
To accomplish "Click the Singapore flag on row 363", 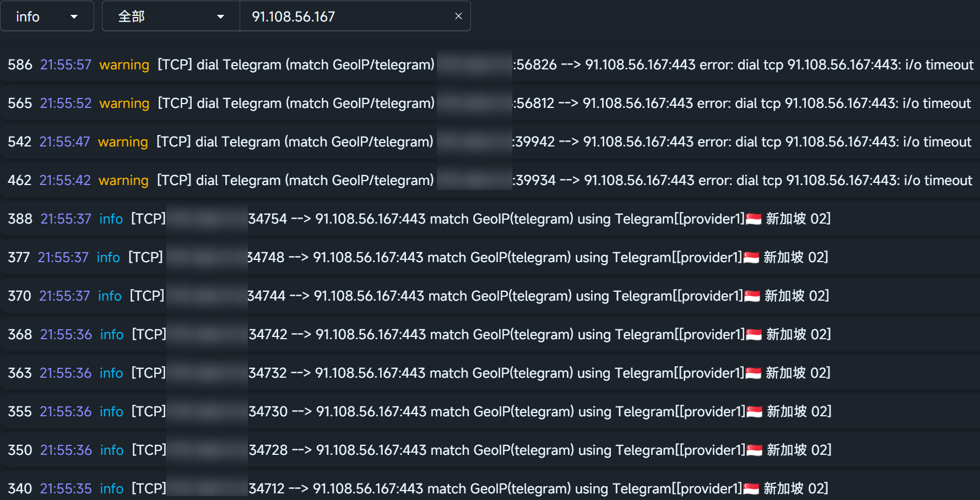I will click(x=754, y=373).
